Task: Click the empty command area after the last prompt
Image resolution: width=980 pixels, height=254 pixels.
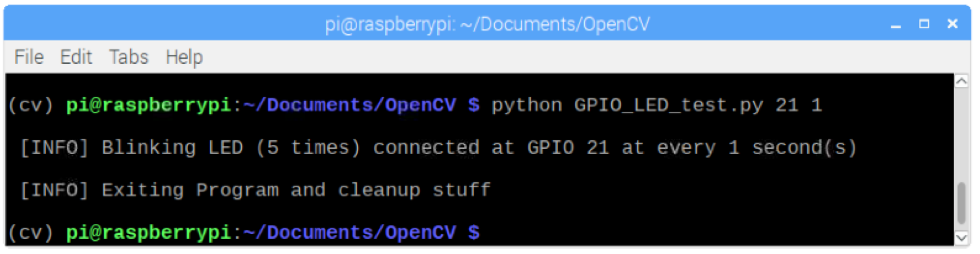Action: pyautogui.click(x=651, y=232)
